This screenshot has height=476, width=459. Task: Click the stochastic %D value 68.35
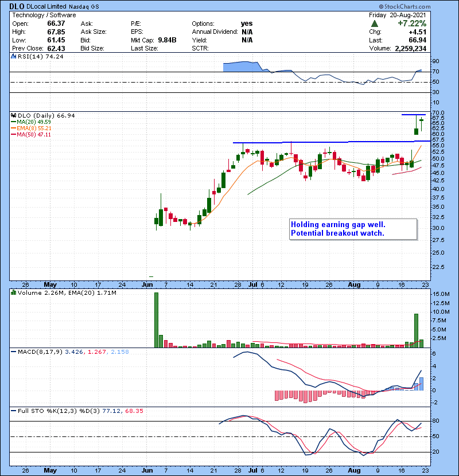pos(134,411)
